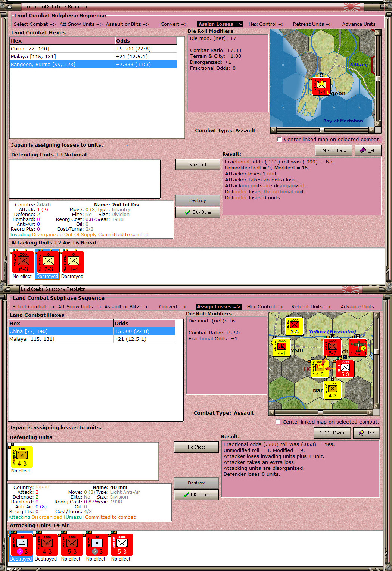Click the yellow 4-1 unit on China map
Screen dimensions: 392x571
pyautogui.click(x=281, y=347)
